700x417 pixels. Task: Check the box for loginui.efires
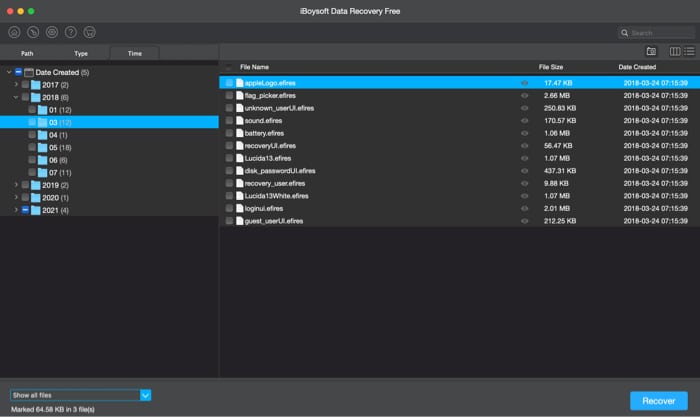point(229,208)
